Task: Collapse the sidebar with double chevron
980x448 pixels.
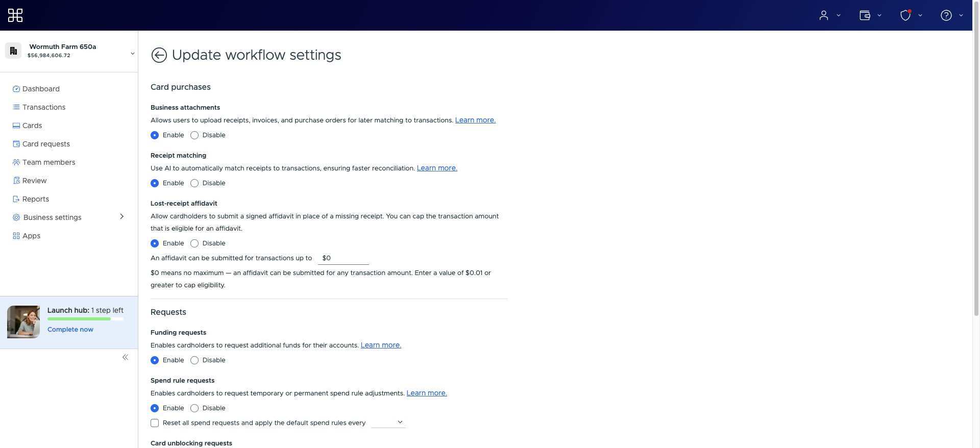Action: click(125, 357)
